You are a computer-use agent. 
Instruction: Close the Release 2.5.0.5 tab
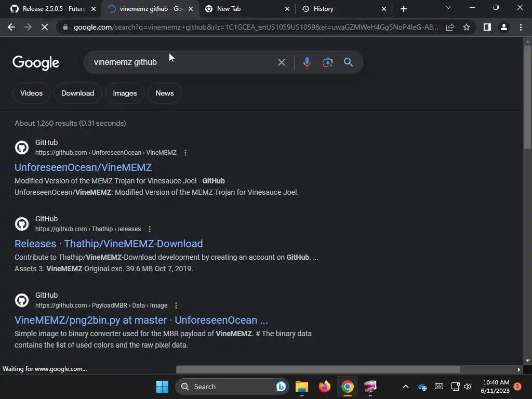tap(94, 9)
